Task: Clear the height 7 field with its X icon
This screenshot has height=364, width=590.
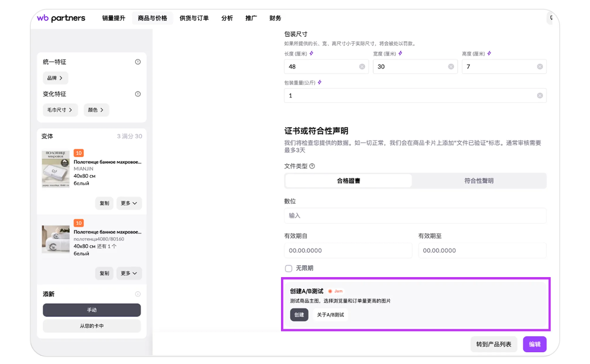Action: 540,67
